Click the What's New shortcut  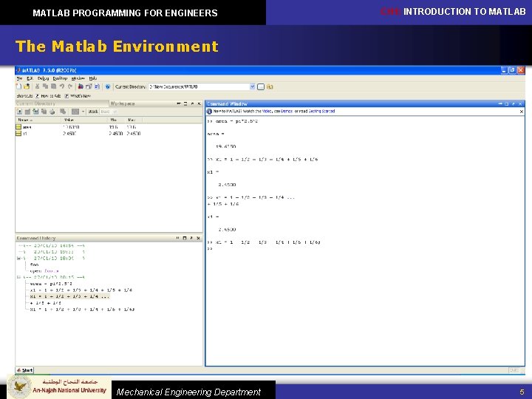tap(78, 96)
